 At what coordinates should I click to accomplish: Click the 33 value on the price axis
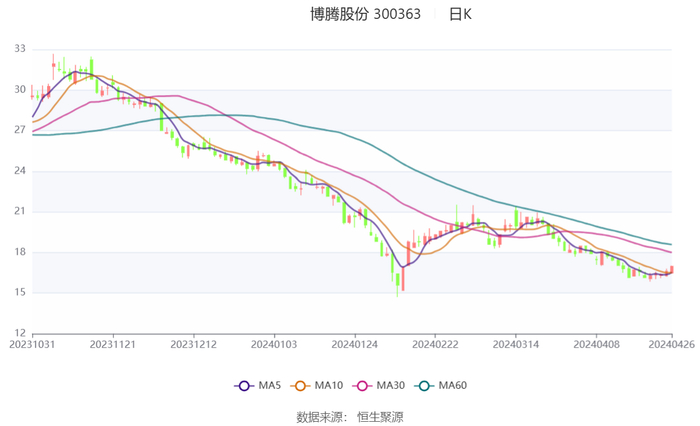[20, 49]
